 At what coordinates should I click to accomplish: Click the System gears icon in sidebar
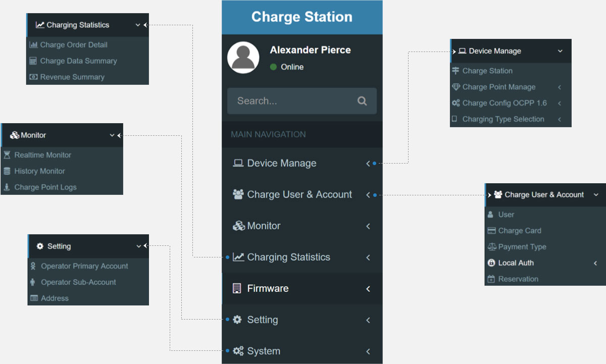pos(238,351)
